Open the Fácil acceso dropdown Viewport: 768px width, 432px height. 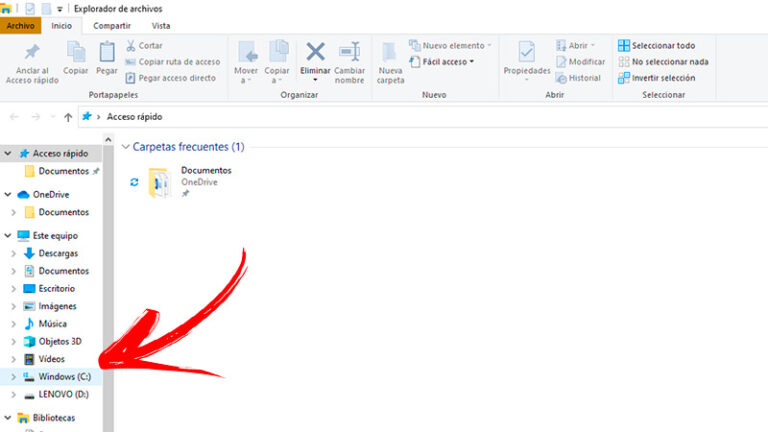point(441,62)
